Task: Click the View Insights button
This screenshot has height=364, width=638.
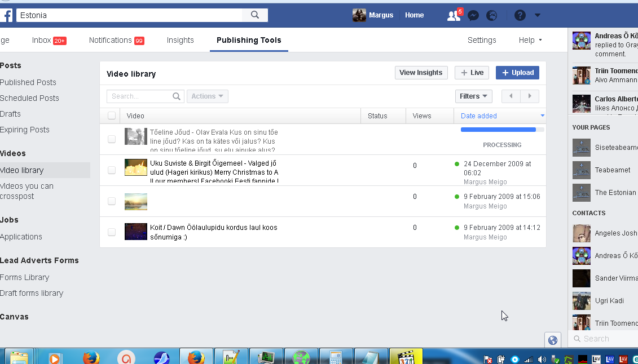Action: (x=421, y=73)
